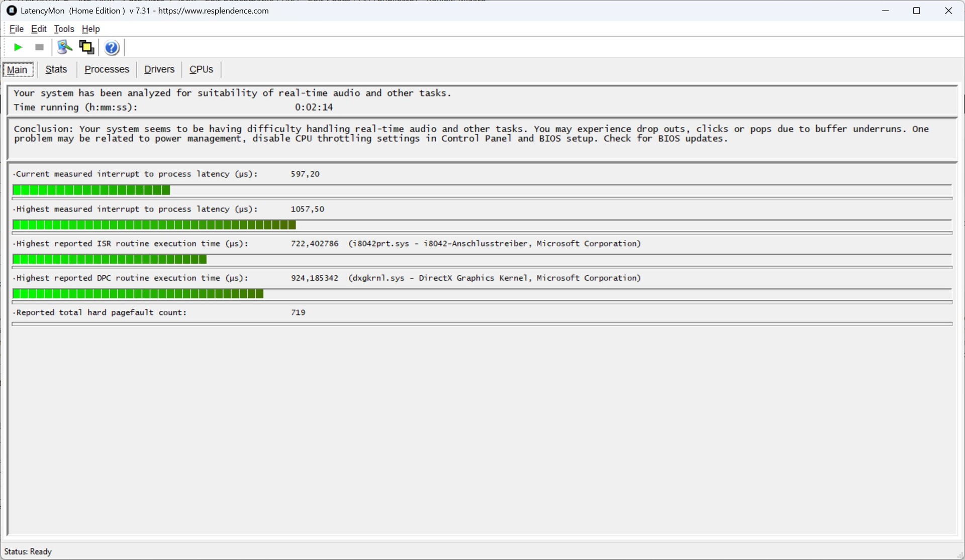The height and width of the screenshot is (560, 965).
Task: Switch to the Processes tab
Action: click(107, 69)
